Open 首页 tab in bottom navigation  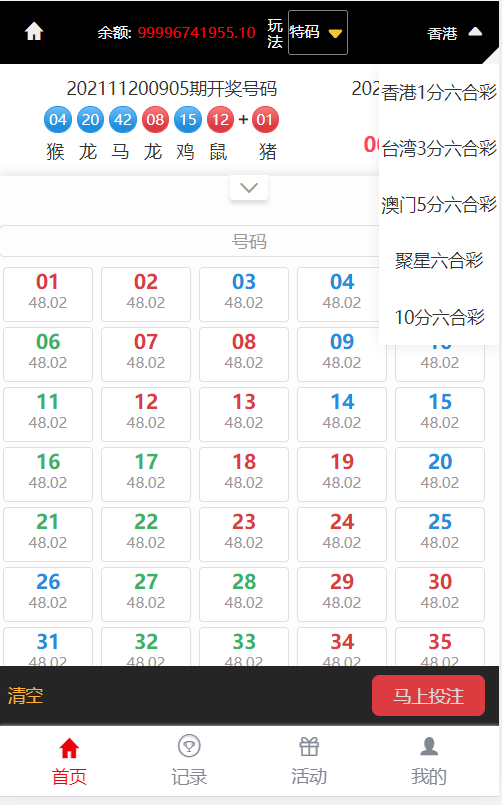click(x=69, y=761)
